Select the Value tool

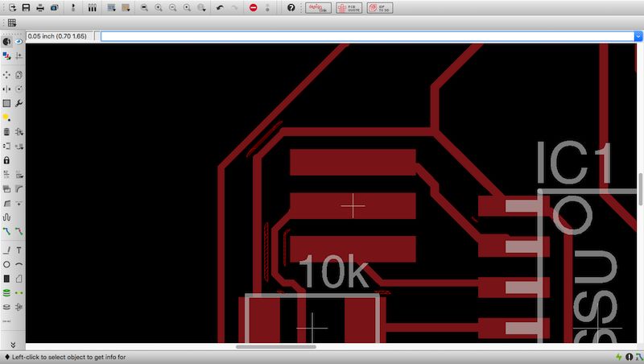[x=19, y=175]
